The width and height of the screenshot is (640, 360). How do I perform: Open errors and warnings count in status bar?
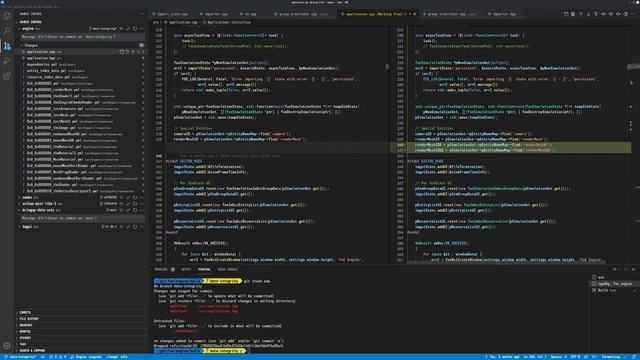(58, 357)
